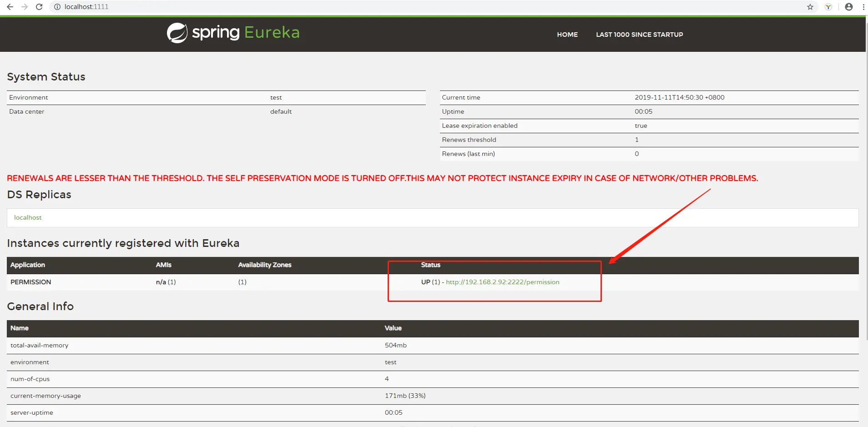Viewport: 868px width, 427px height.
Task: Select the Renews (last min) label
Action: (x=469, y=154)
